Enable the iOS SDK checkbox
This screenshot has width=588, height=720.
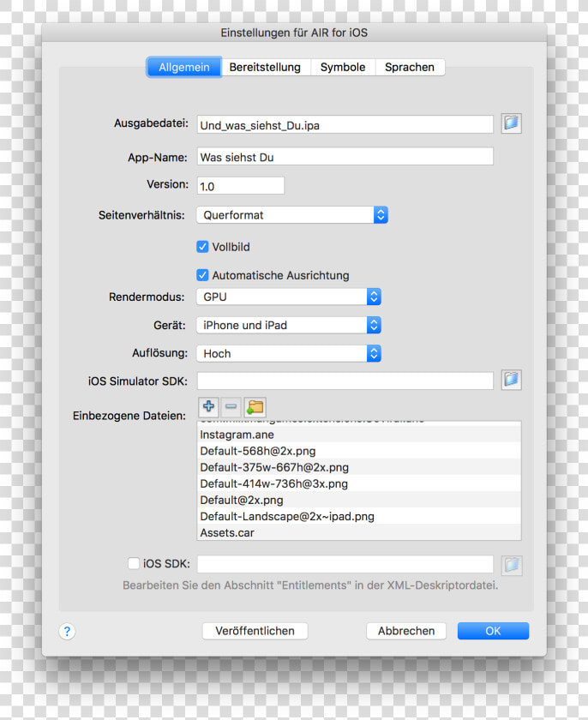134,563
